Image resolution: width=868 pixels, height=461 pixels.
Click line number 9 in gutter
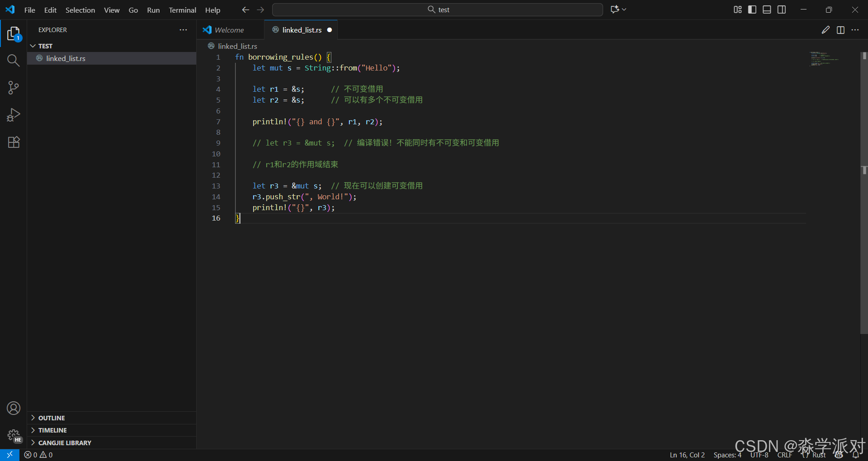point(218,143)
